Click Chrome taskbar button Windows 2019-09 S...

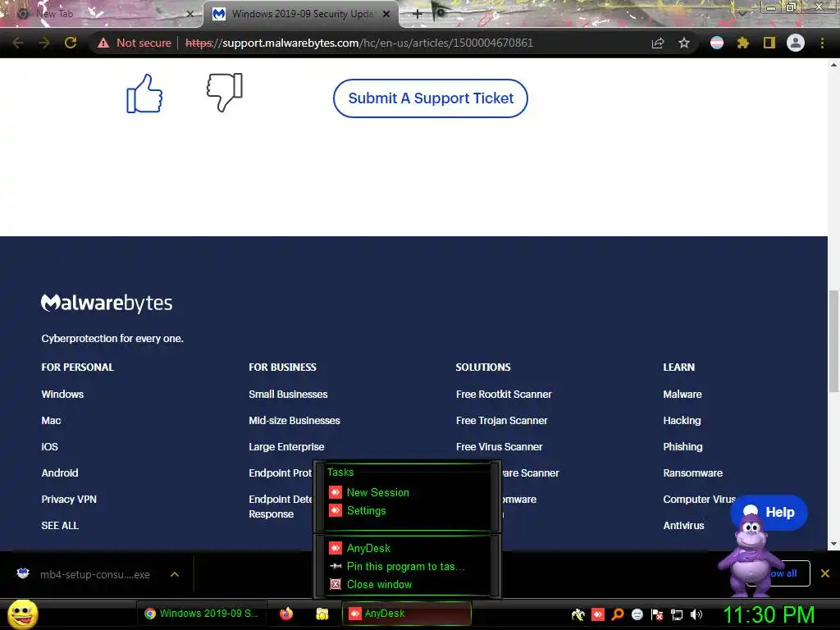202,614
